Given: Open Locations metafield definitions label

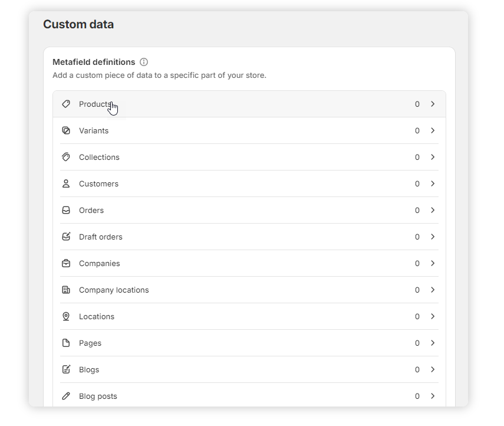Looking at the screenshot, I should [97, 316].
